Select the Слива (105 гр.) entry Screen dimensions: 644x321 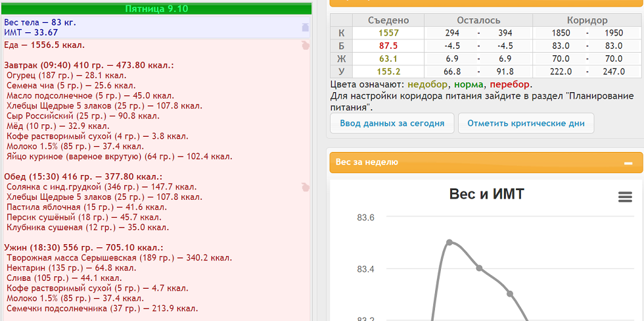(64, 278)
